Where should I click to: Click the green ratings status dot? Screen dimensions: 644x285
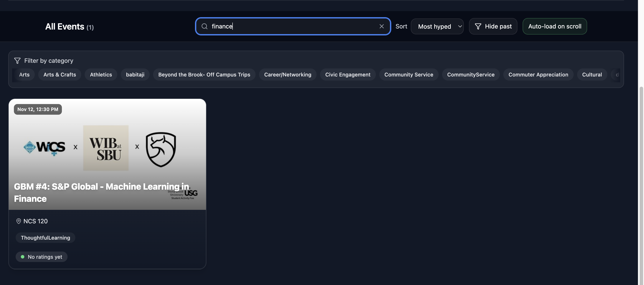[x=23, y=257]
